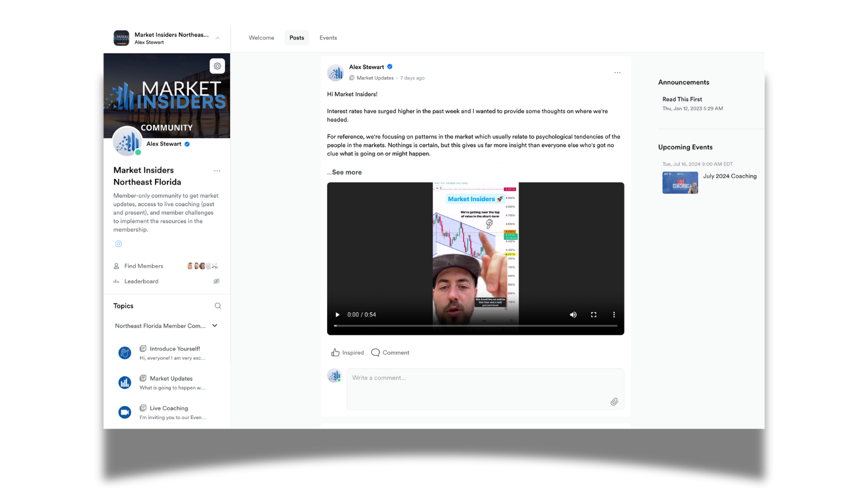Click the commenter avatar beside comment box
868x488 pixels.
[334, 375]
